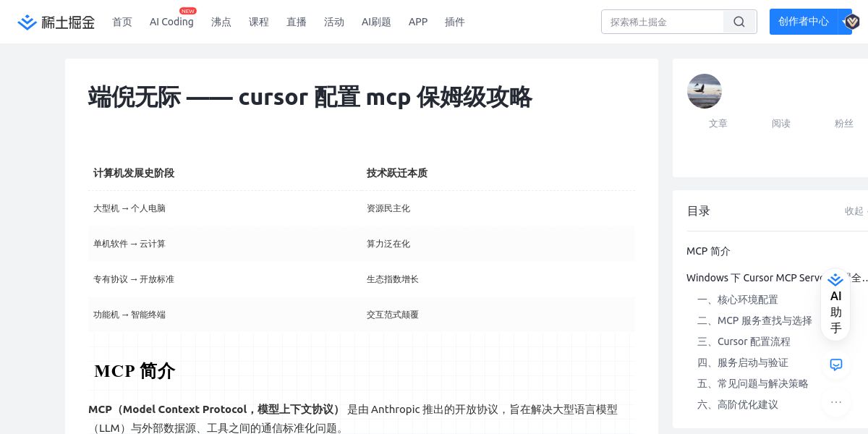This screenshot has height=434, width=868.
Task: Click table cell 生态指数增长
Action: coord(393,279)
